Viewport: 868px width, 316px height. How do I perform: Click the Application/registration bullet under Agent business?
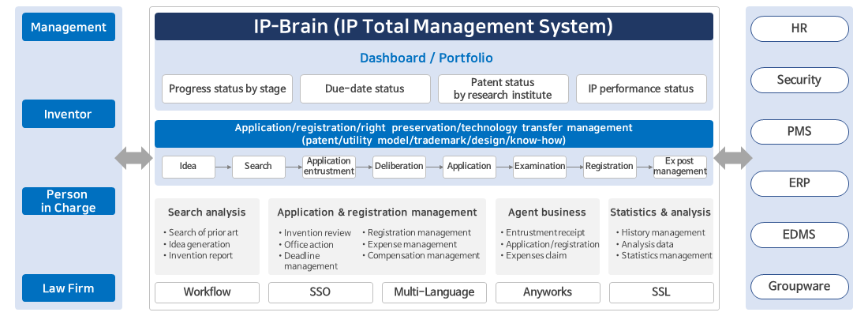coord(550,244)
